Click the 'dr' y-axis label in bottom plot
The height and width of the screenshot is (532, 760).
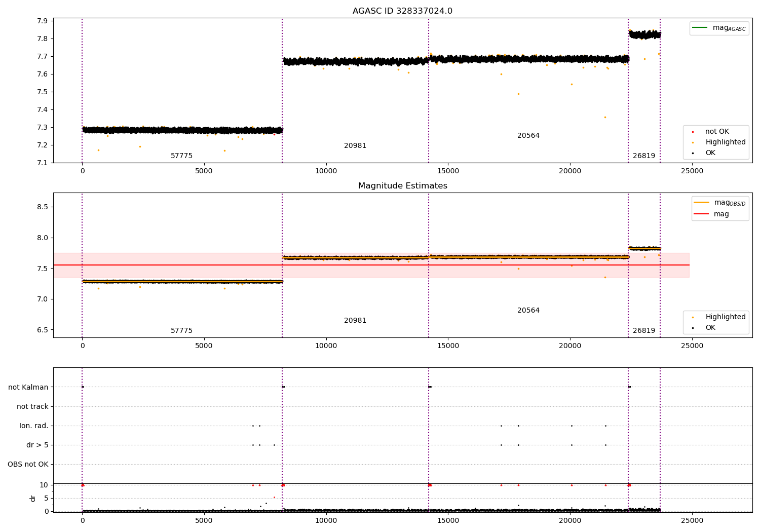point(33,498)
